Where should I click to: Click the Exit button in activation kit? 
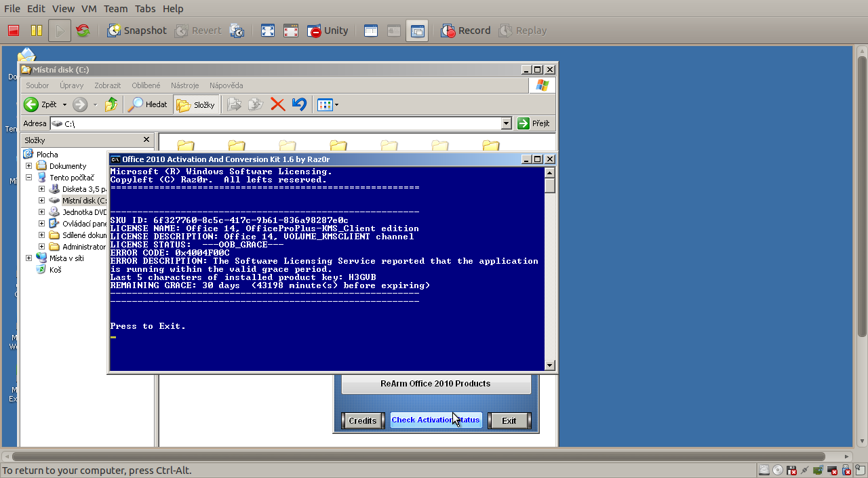pyautogui.click(x=509, y=420)
